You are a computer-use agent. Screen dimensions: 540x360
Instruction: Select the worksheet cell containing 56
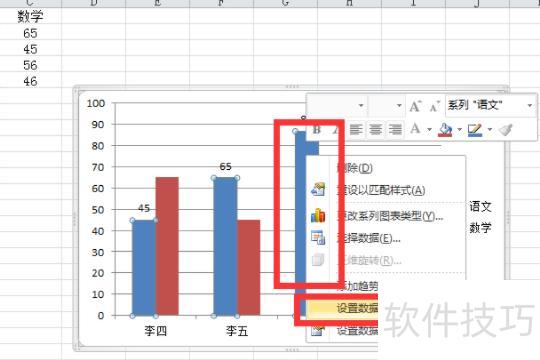[30, 65]
